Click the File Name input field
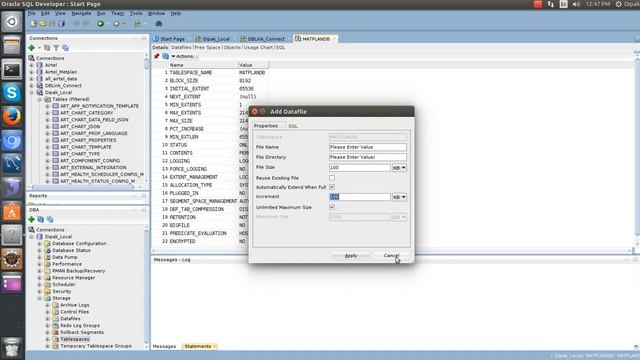Image resolution: width=640 pixels, height=360 pixels. [368, 147]
